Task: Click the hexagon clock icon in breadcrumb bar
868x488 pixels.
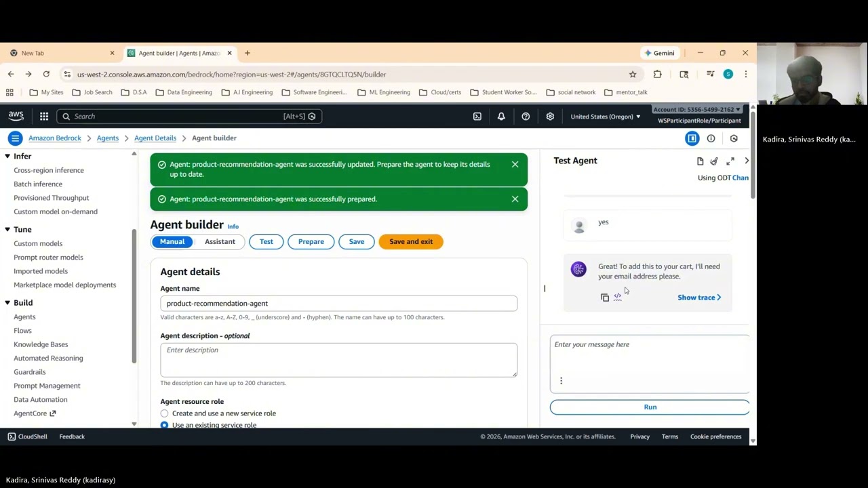Action: pyautogui.click(x=734, y=138)
